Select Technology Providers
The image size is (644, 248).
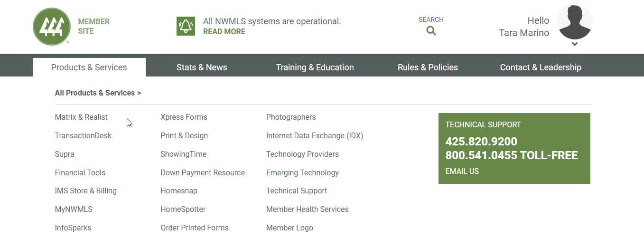[302, 154]
